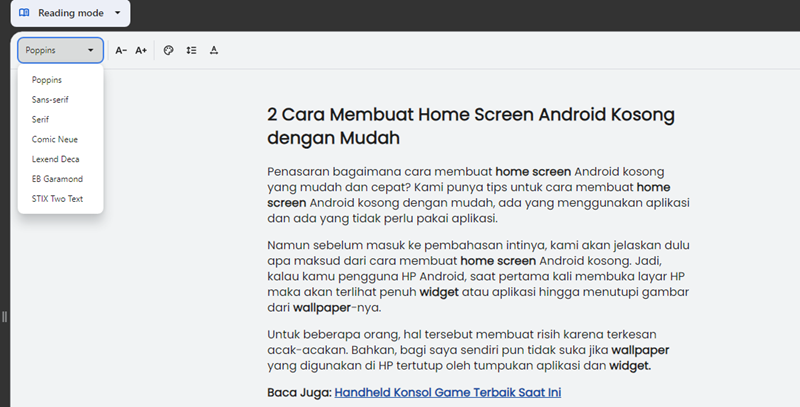Click the Reading mode book icon
The image size is (800, 407).
click(x=25, y=14)
